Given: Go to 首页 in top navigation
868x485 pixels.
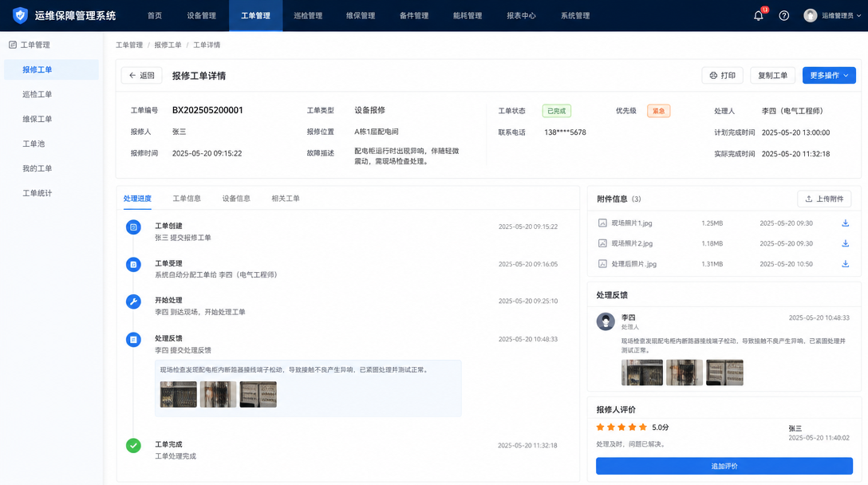Looking at the screenshot, I should (155, 15).
